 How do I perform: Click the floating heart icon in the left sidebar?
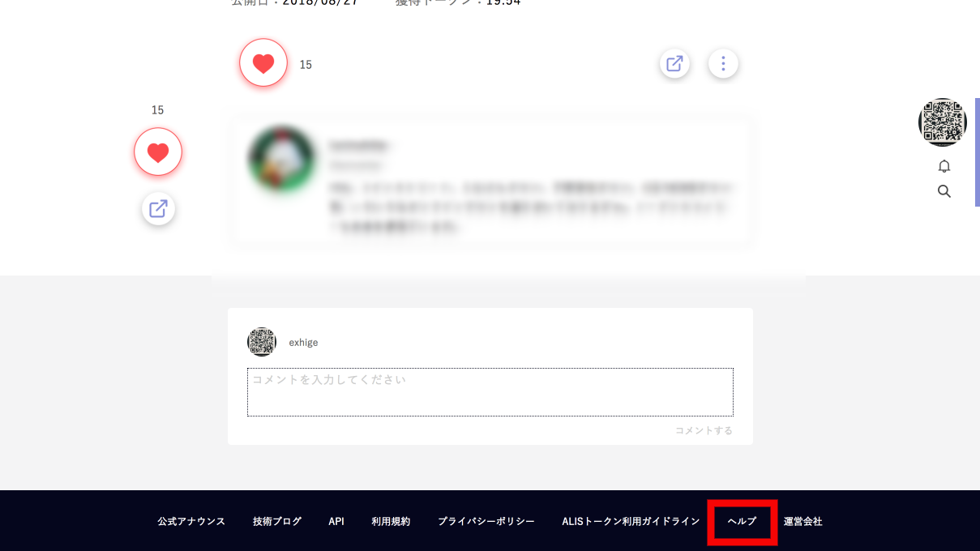(158, 152)
